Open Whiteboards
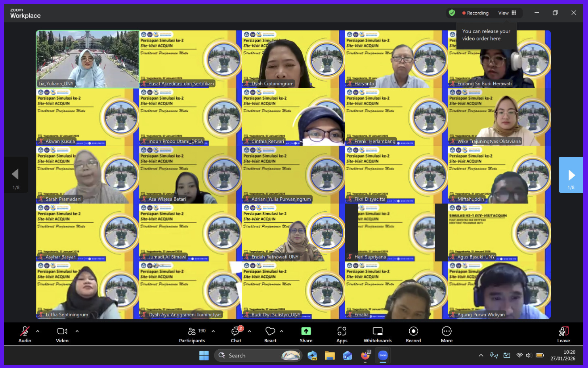This screenshot has height=368, width=588. pyautogui.click(x=378, y=334)
